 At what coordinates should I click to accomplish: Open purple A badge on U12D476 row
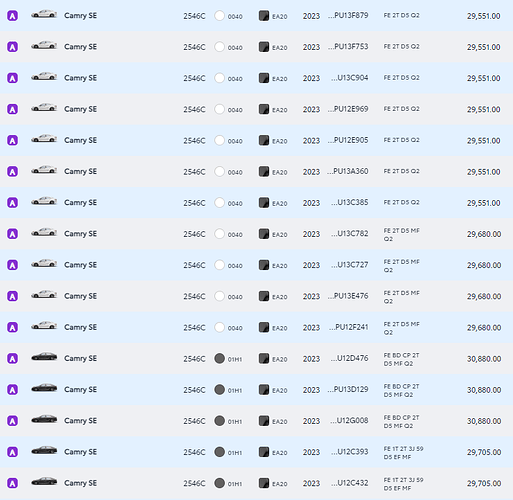12,359
